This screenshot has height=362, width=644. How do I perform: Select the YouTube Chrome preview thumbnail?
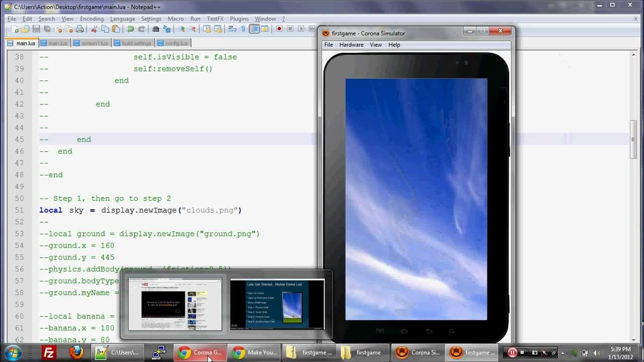175,304
